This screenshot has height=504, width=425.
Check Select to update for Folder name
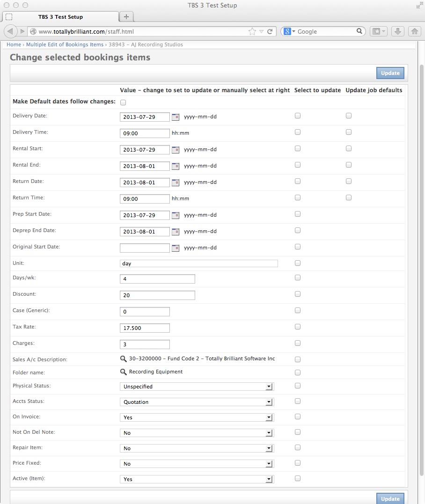(298, 373)
